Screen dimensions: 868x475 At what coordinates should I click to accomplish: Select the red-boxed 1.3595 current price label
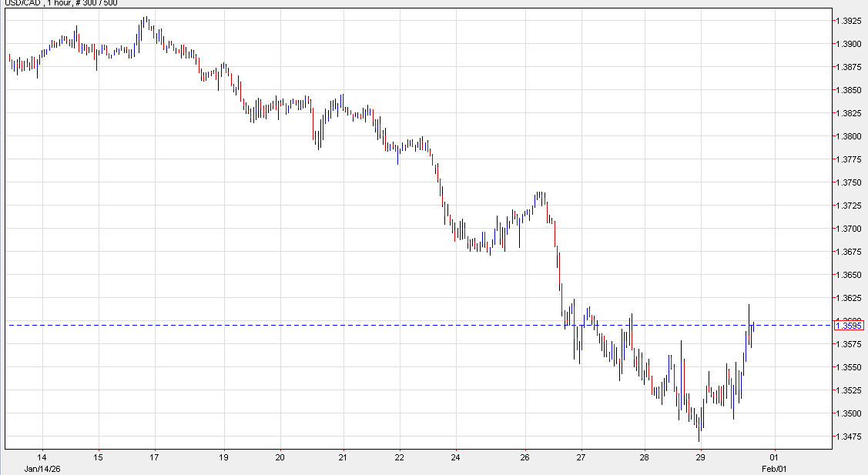(850, 326)
